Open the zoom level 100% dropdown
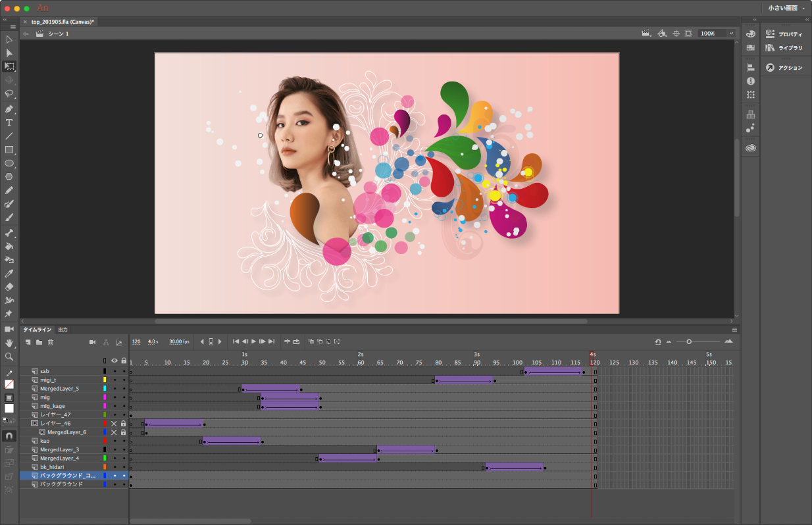 click(x=730, y=34)
